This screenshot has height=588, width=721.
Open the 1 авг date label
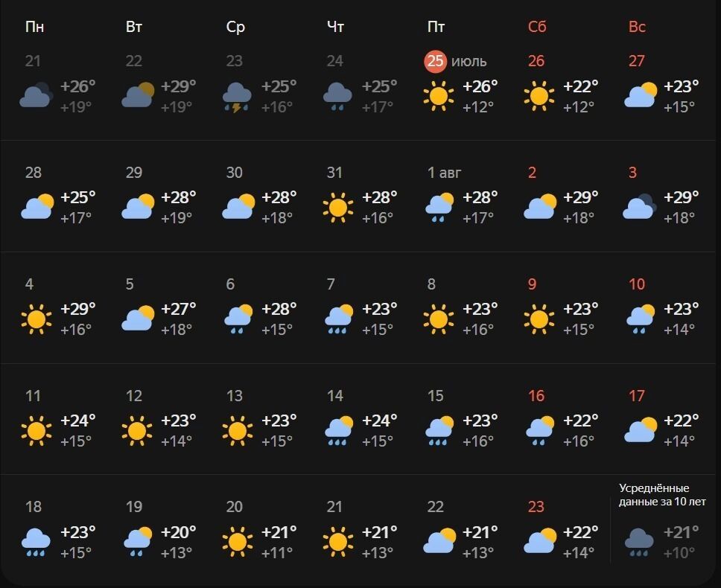[x=445, y=173]
